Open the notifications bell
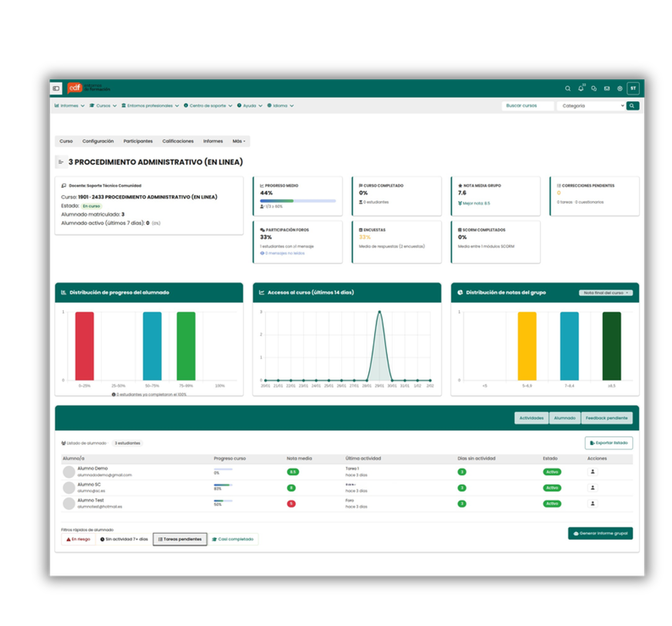 coord(581,88)
